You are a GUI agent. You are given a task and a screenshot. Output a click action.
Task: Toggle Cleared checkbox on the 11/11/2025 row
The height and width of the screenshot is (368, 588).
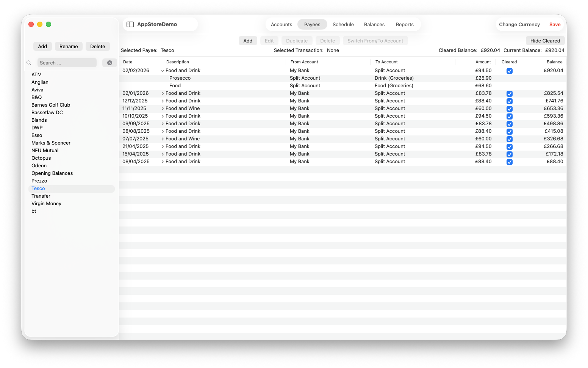pos(510,109)
